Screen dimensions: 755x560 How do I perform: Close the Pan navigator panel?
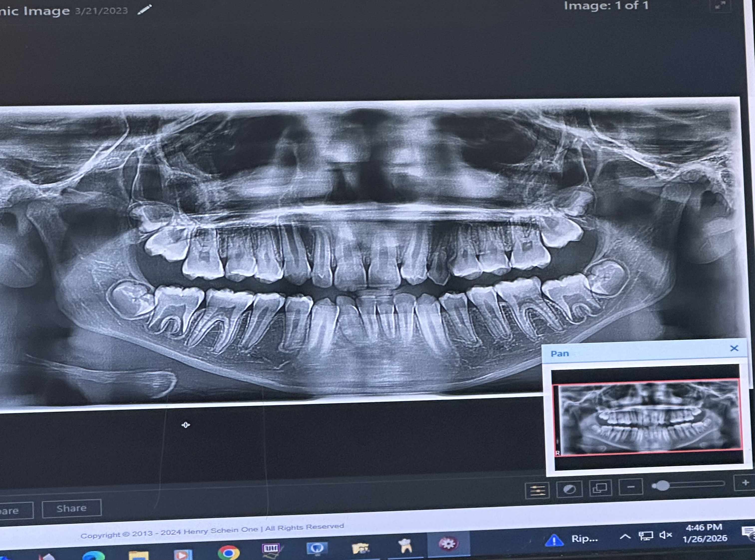734,348
